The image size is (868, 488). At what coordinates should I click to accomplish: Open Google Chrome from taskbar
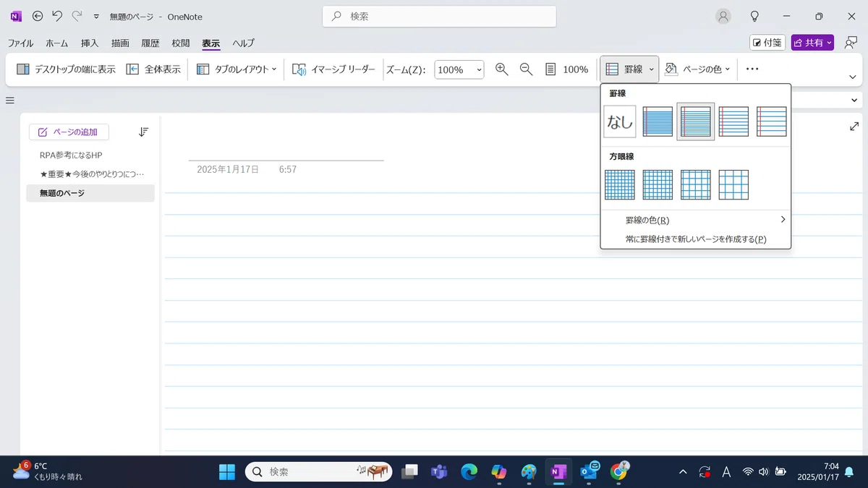click(x=618, y=471)
